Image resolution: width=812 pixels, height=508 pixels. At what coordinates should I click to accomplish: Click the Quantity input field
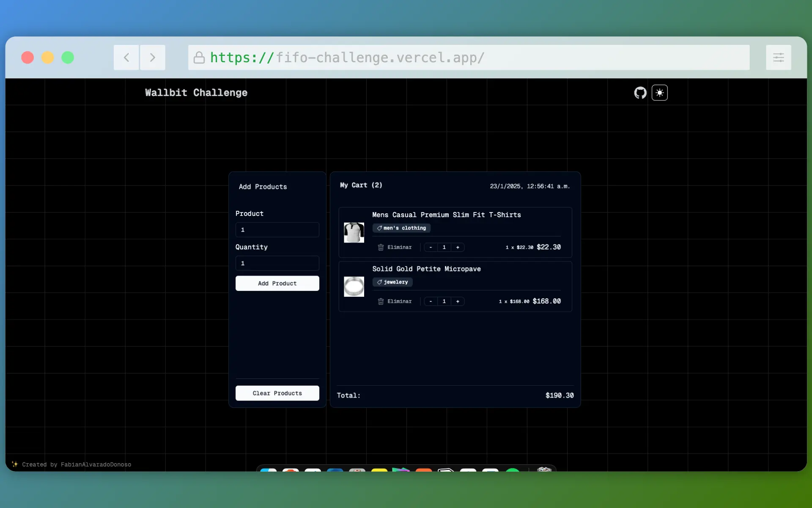(x=277, y=263)
